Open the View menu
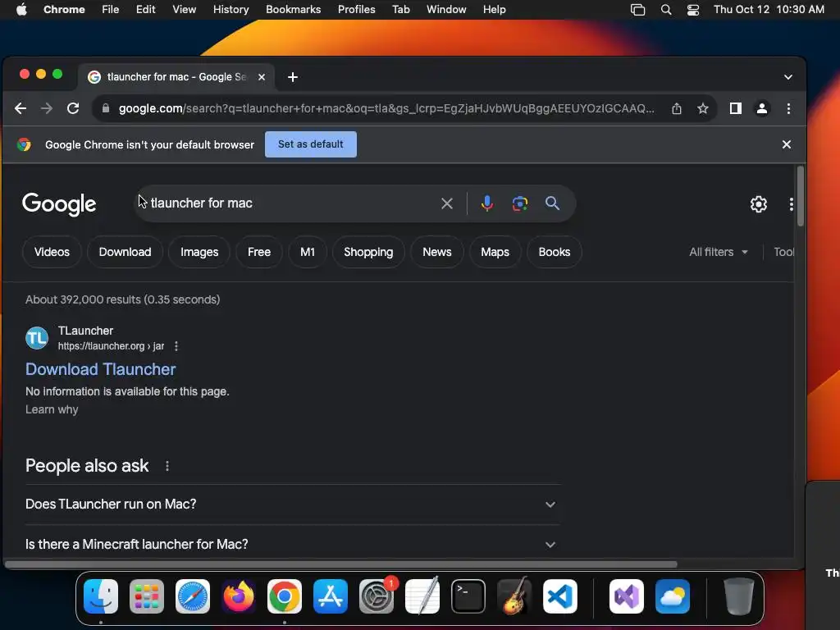This screenshot has width=840, height=630. coord(184,10)
